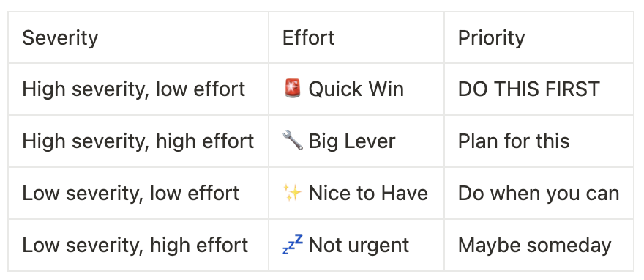Click the 'Low severity, high effort' cell

(138, 245)
